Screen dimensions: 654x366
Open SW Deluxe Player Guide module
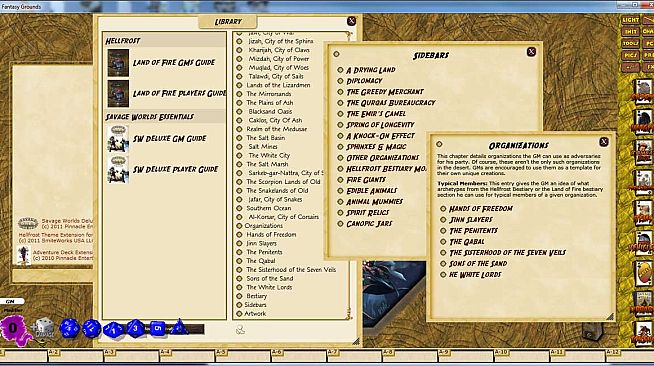click(x=175, y=170)
